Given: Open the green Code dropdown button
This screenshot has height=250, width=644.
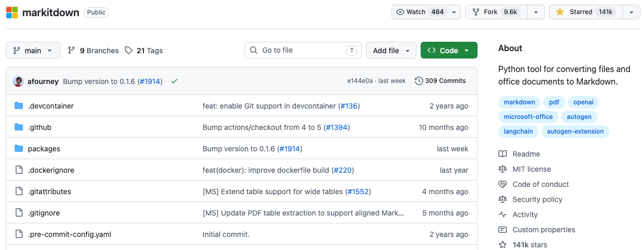Looking at the screenshot, I should 449,50.
